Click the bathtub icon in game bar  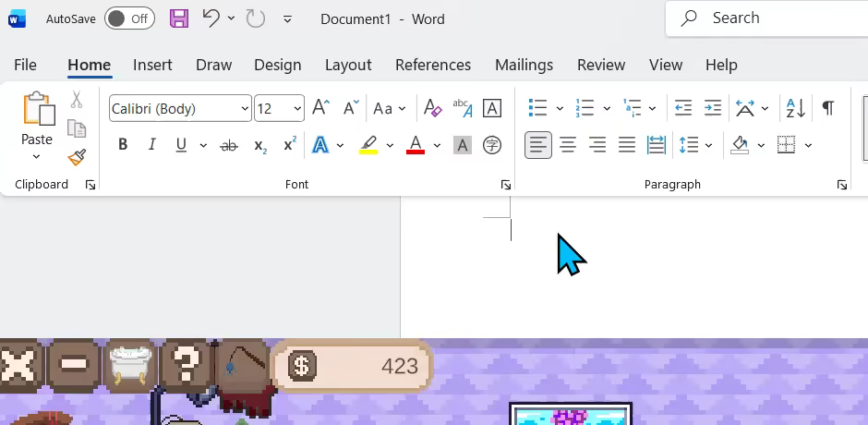click(x=130, y=365)
